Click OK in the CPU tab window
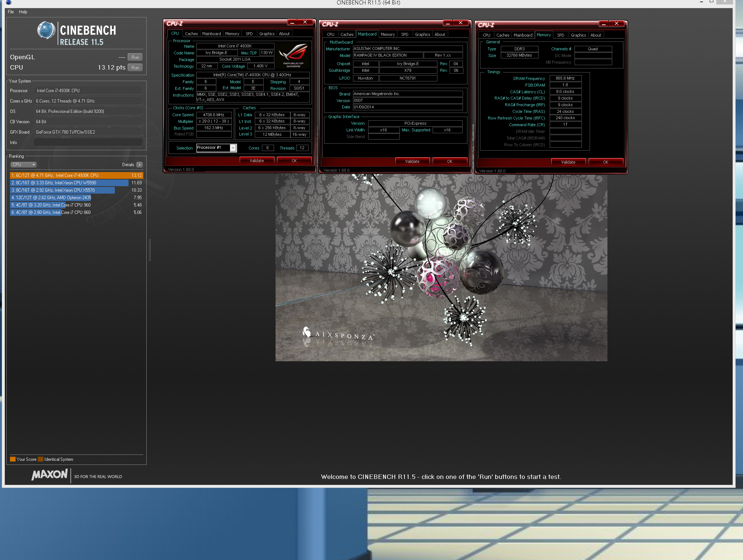This screenshot has height=560, width=743. 294,161
